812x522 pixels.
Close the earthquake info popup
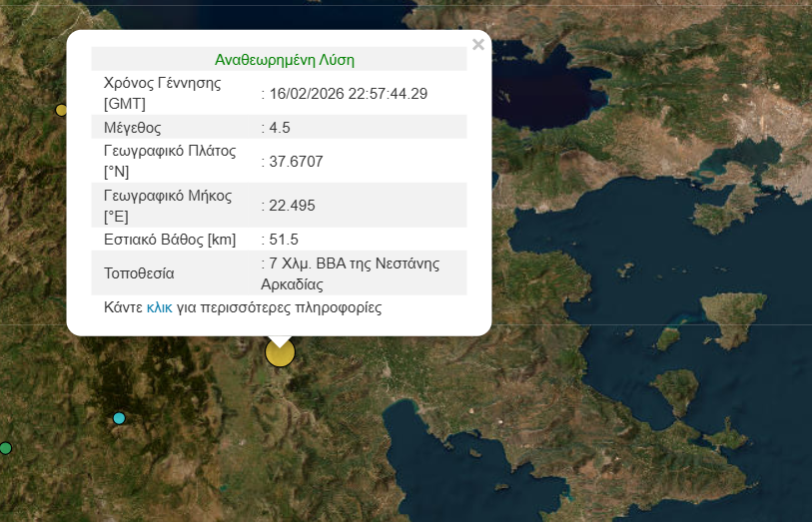click(x=477, y=44)
